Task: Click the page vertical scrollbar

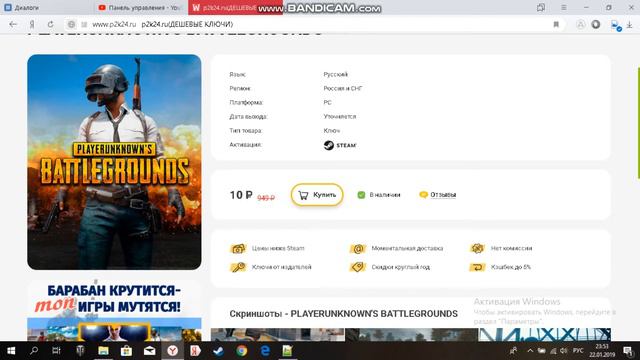Action: [638, 122]
